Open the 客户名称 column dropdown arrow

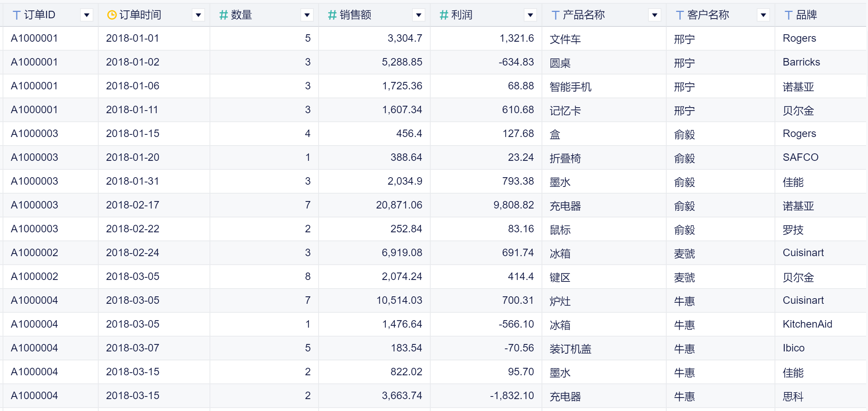[763, 15]
